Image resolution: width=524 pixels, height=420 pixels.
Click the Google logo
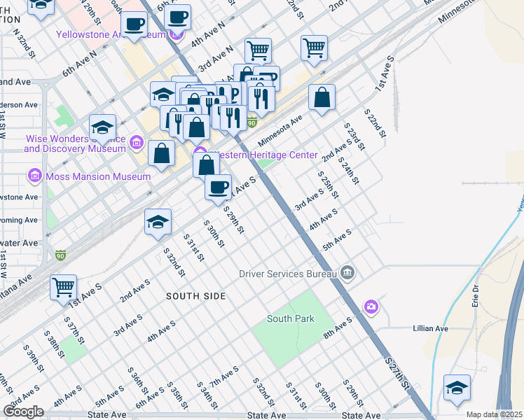(24, 412)
